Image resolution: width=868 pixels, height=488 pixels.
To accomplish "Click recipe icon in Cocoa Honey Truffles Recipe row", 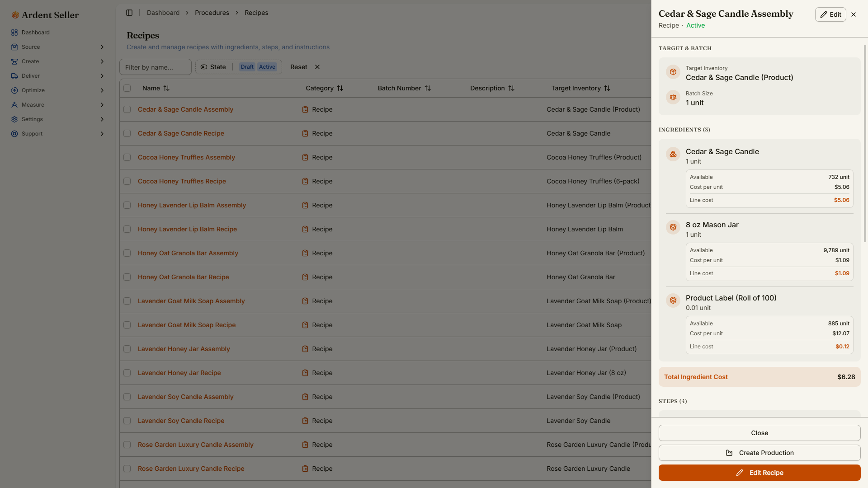I will (x=305, y=181).
